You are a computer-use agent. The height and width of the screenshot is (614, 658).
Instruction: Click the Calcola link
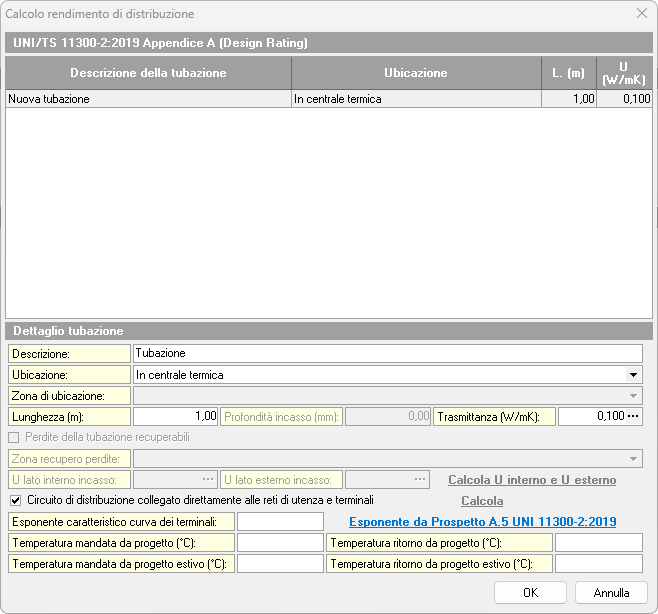(481, 500)
